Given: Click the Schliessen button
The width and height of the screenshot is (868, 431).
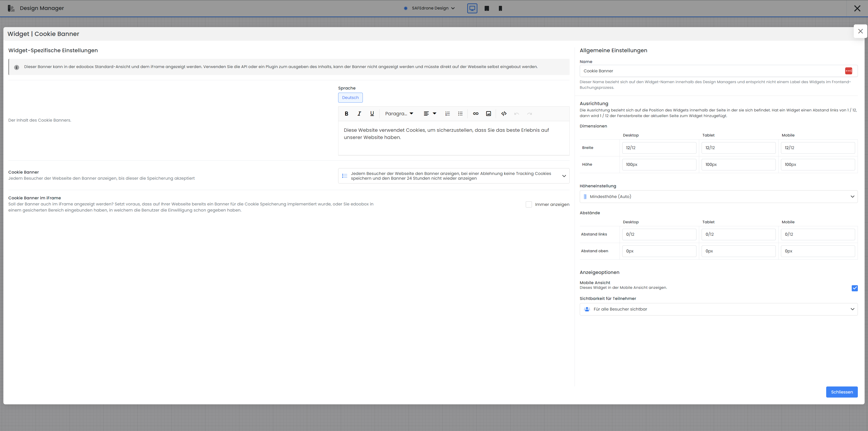Looking at the screenshot, I should pos(841,392).
